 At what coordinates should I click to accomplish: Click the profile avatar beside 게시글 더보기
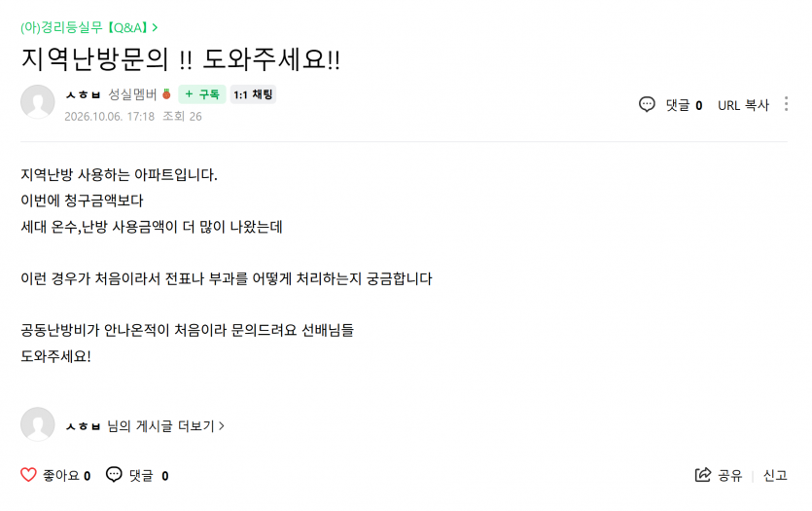pyautogui.click(x=38, y=424)
